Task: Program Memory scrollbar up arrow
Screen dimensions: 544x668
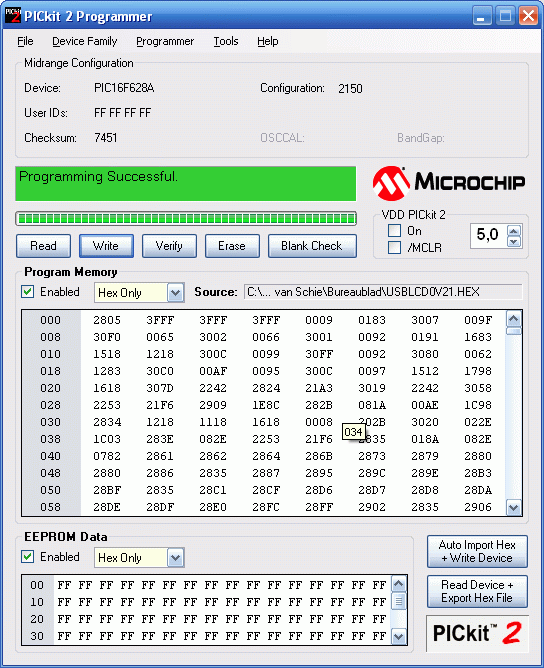Action: [514, 319]
